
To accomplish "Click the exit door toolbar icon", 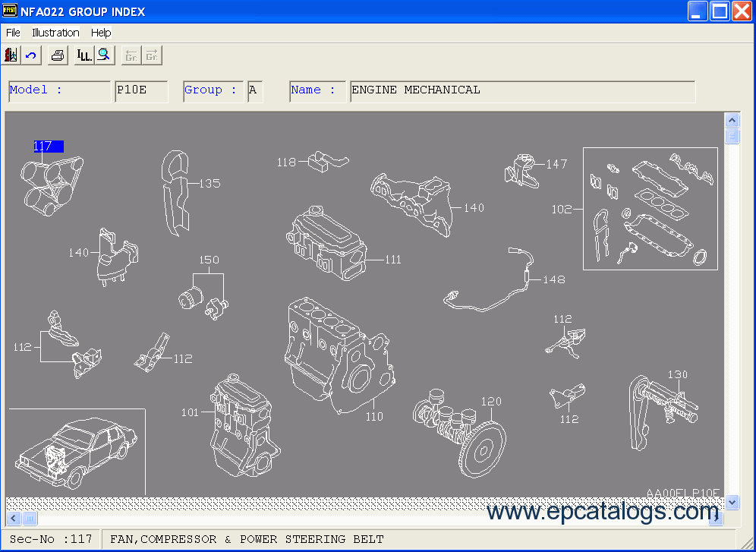I will pyautogui.click(x=11, y=55).
